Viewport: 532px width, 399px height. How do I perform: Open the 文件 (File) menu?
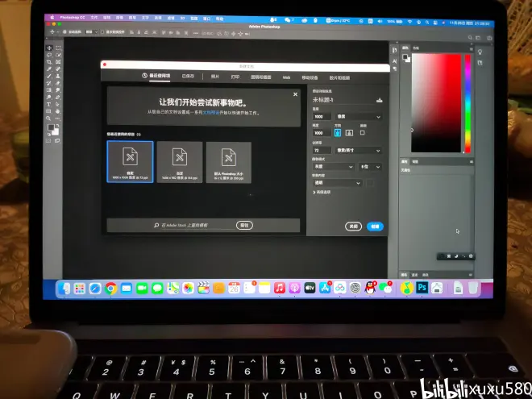coord(94,17)
